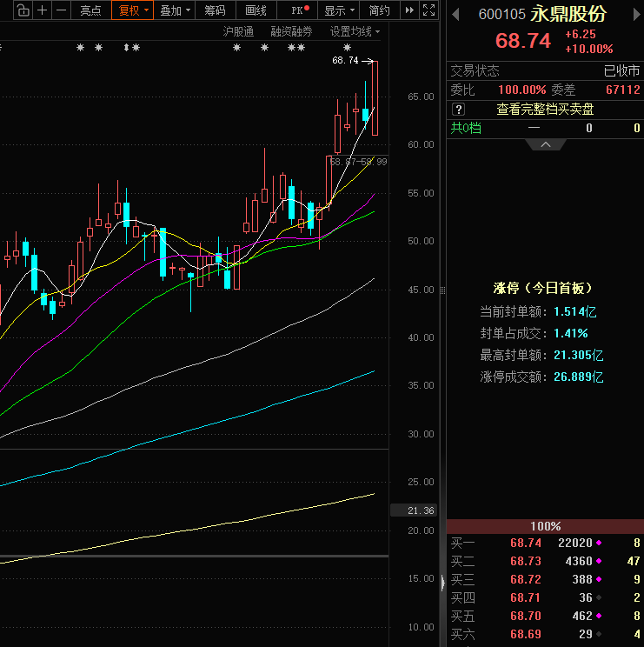Screen dimensions: 644x647
Task: Click the leftmost star event marker above chart
Action: pyautogui.click(x=81, y=48)
